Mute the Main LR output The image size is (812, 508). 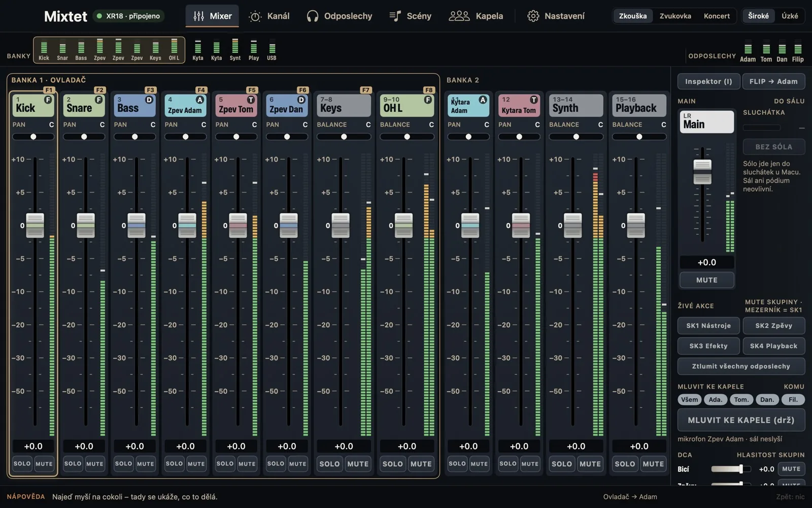(707, 280)
